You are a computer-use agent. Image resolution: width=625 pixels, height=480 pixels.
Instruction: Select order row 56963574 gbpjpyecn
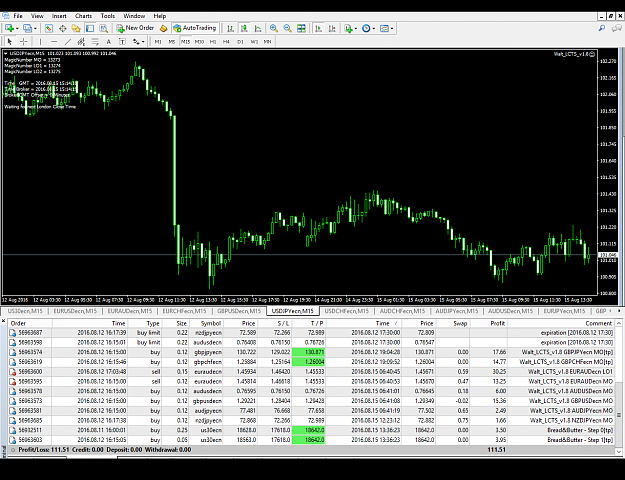click(x=311, y=352)
